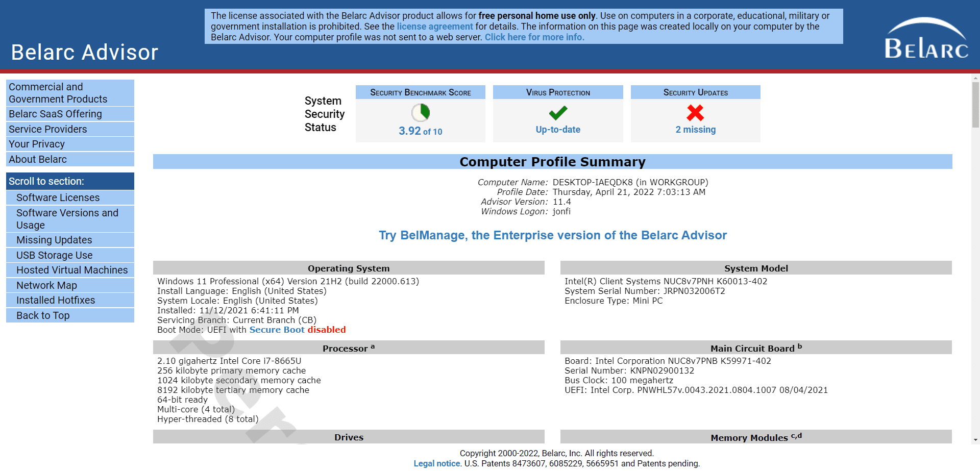
Task: Click 'Hyper-threaded (8 total)' line
Action: (x=208, y=419)
